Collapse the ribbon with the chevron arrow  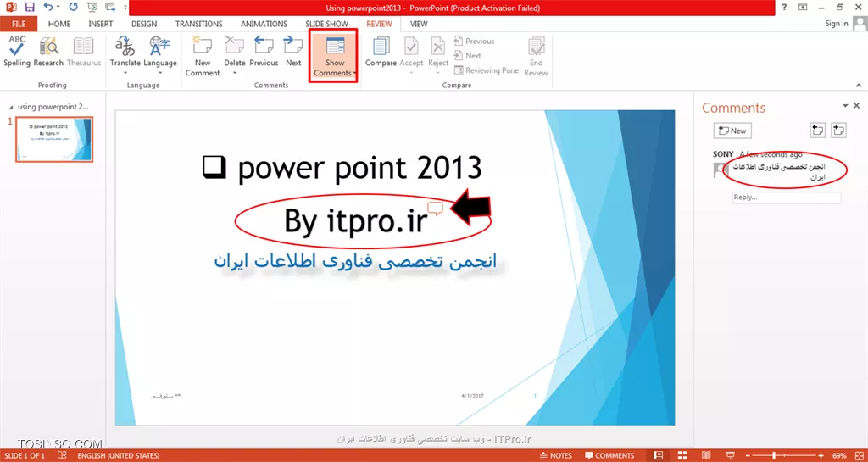pyautogui.click(x=859, y=86)
